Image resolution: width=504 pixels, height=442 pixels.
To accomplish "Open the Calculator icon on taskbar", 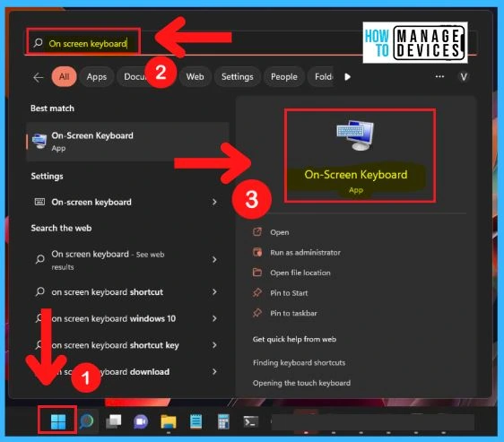I will point(223,421).
